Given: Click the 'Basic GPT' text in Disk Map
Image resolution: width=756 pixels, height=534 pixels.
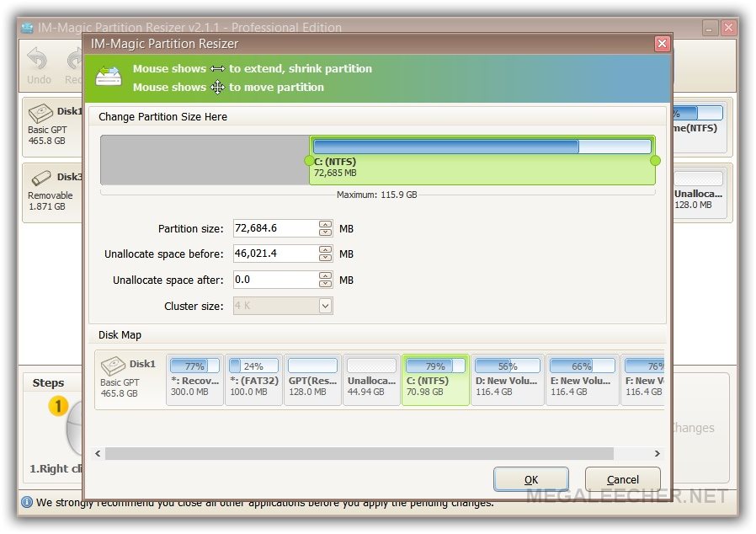Looking at the screenshot, I should (x=120, y=382).
